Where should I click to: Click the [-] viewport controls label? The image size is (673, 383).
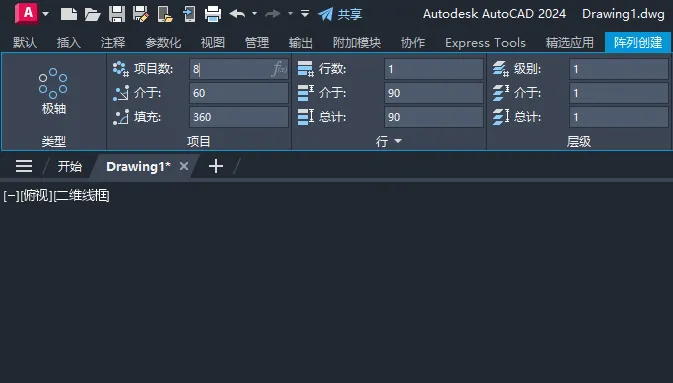[11, 196]
